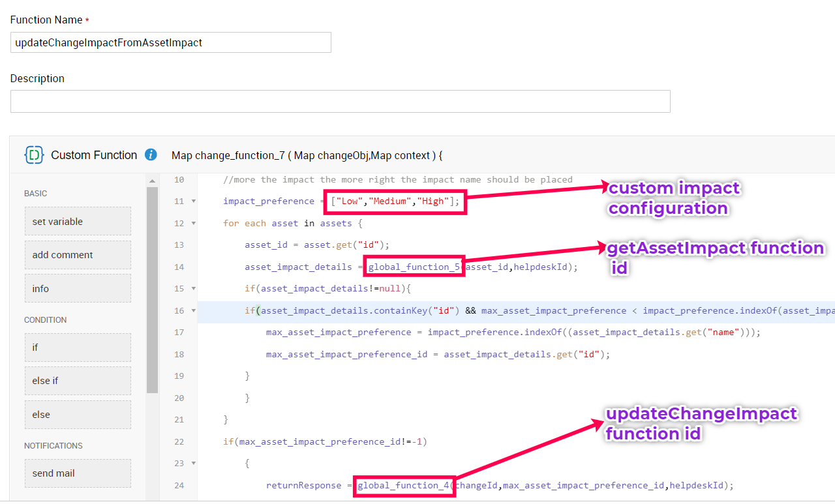Click the Function Name input field
The image size is (835, 504).
(170, 42)
